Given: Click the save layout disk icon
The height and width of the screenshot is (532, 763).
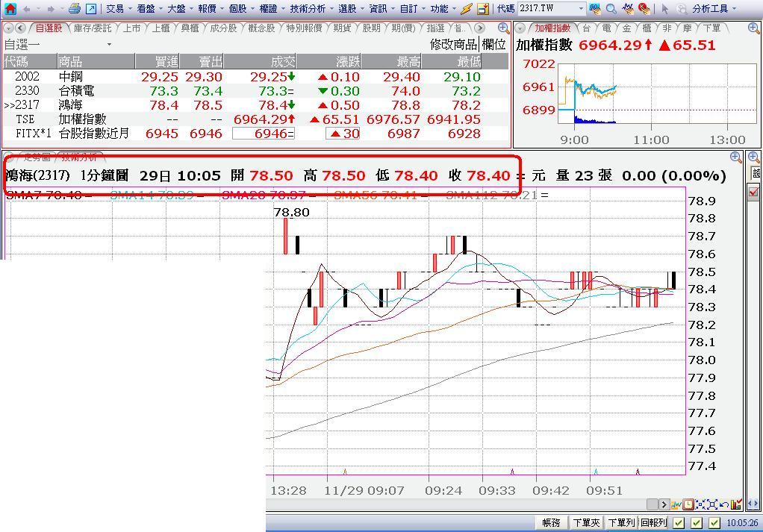Looking at the screenshot, I should click(x=483, y=8).
